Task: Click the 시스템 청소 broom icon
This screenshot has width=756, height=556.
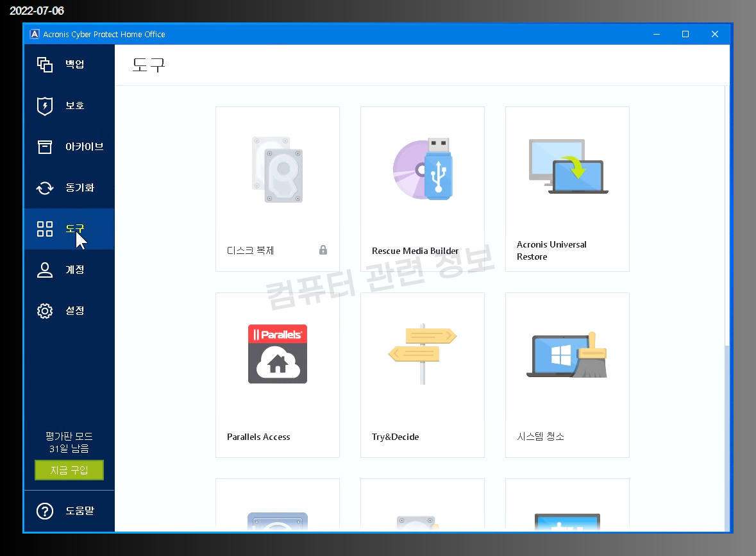Action: pos(567,355)
